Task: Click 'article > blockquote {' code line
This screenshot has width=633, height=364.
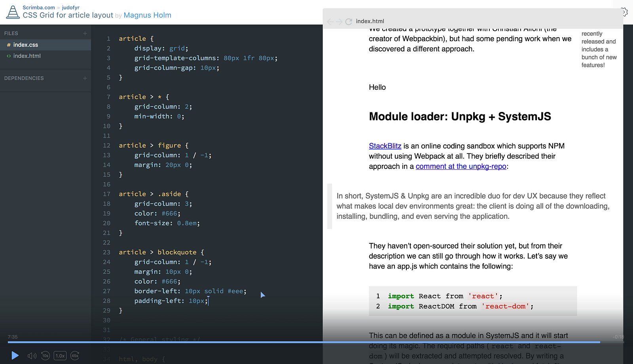Action: pyautogui.click(x=161, y=252)
